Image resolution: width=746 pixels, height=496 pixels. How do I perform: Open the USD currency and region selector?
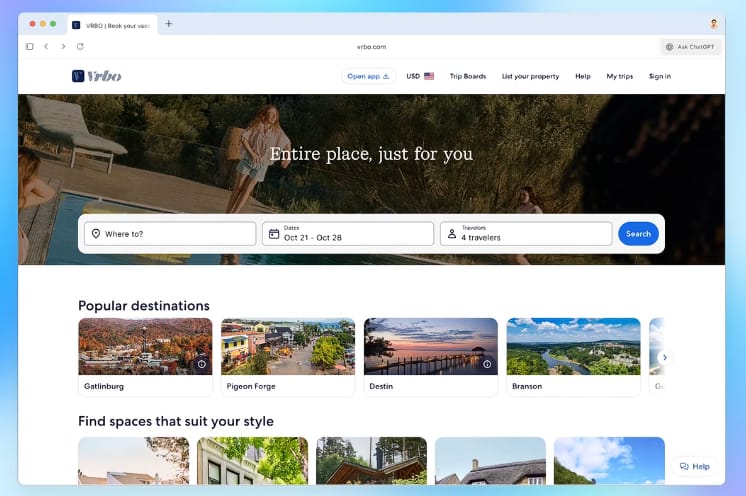click(x=420, y=76)
